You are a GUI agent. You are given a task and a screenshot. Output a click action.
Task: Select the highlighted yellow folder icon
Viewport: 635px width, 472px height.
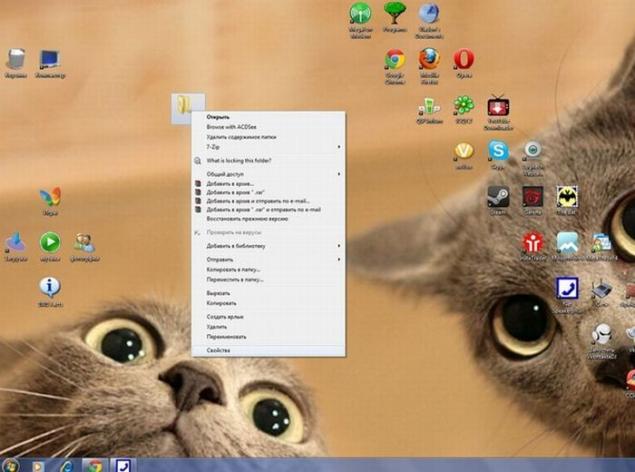(188, 108)
